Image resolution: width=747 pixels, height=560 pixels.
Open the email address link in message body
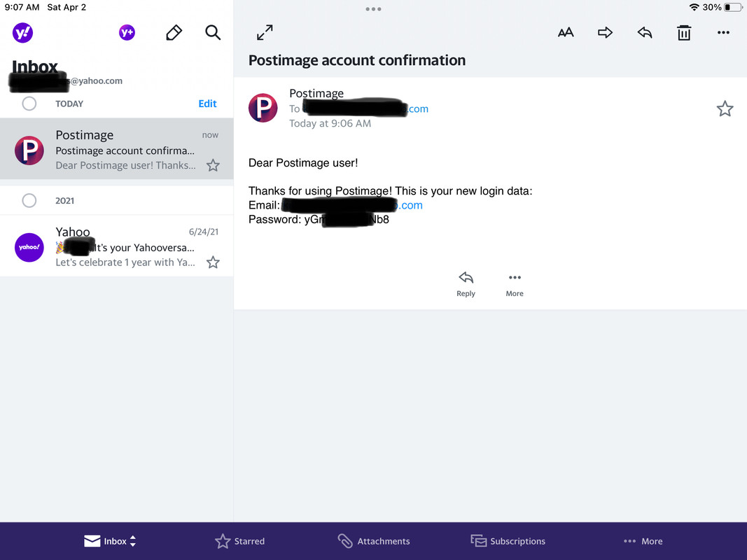(x=351, y=205)
